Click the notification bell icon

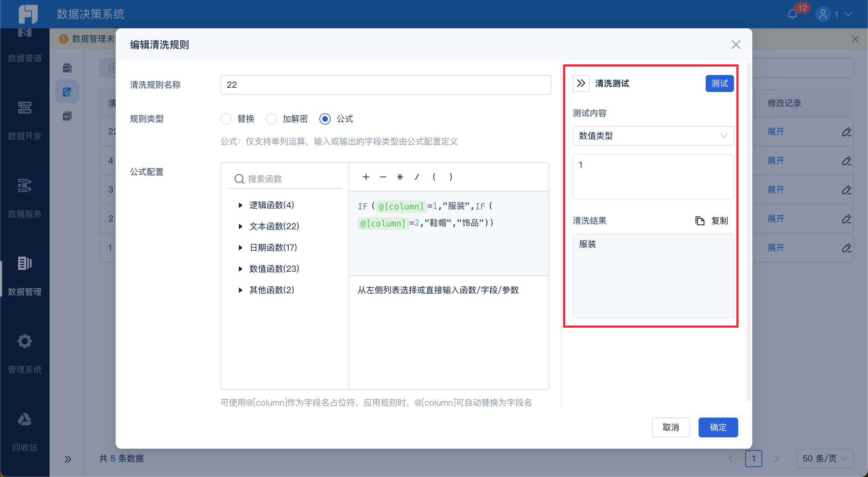pos(792,14)
